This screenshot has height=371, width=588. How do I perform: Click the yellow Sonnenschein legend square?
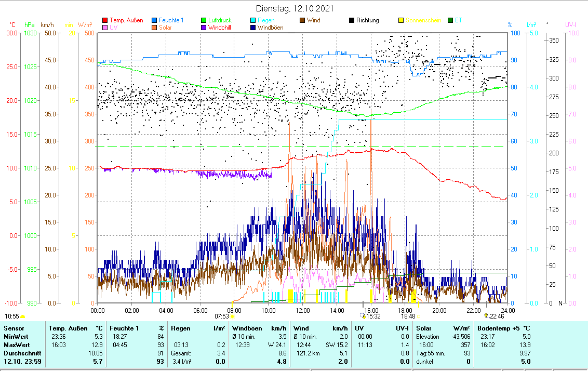(401, 20)
